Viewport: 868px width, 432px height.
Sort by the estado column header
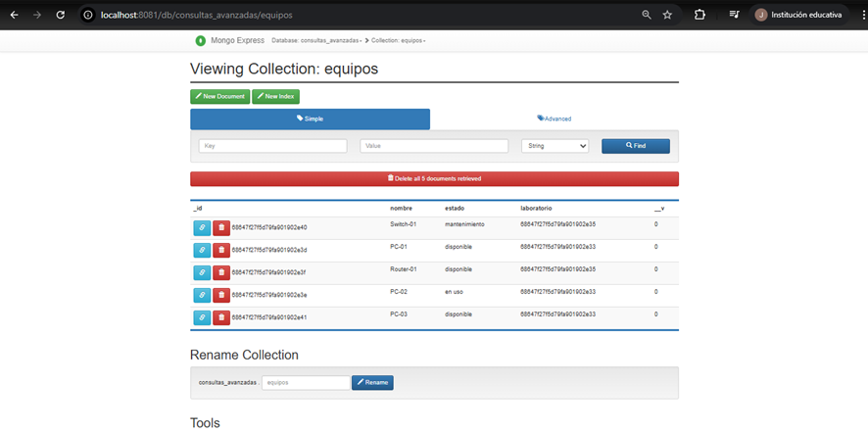pyautogui.click(x=455, y=209)
